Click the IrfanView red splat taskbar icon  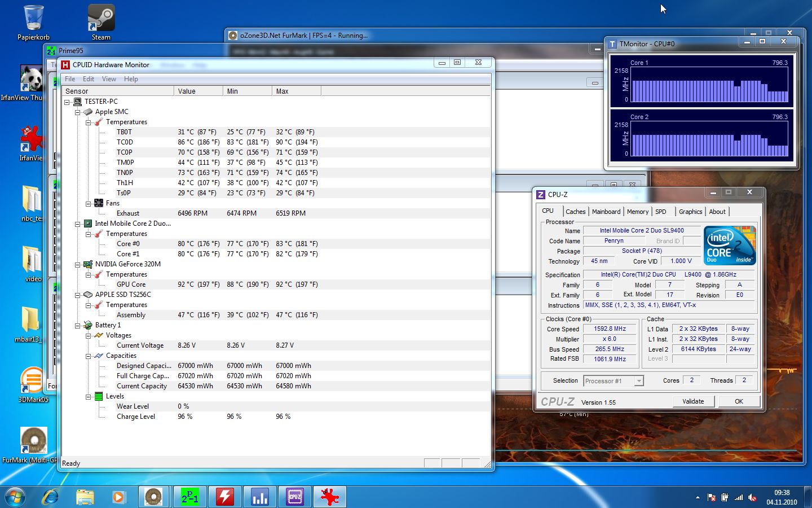coord(329,497)
